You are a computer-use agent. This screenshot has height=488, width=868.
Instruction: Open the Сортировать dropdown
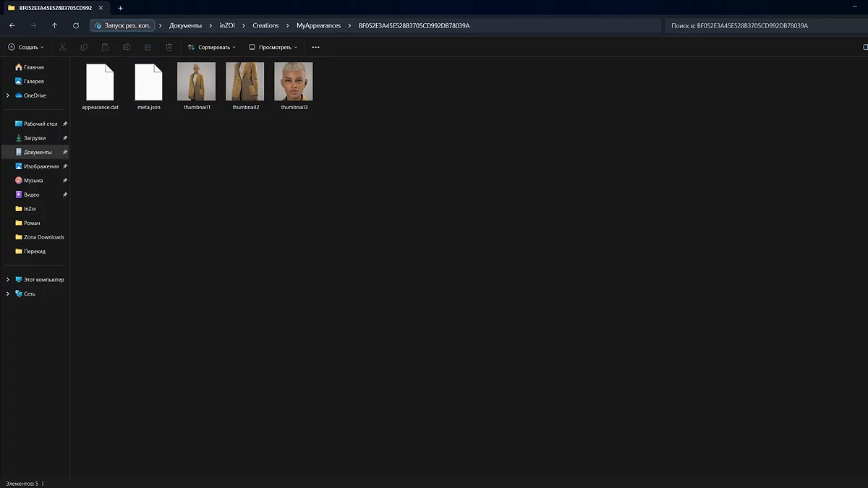coord(212,47)
